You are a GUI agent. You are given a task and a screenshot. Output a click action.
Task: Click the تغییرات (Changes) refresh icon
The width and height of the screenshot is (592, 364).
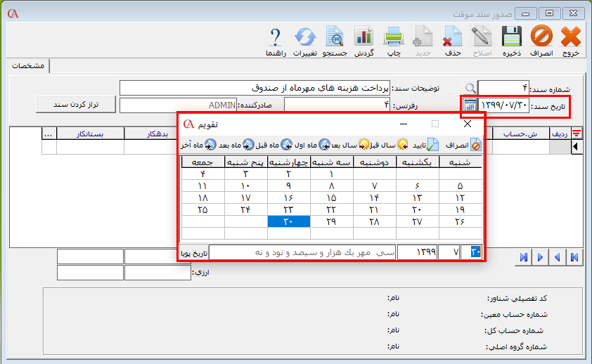pos(305,41)
